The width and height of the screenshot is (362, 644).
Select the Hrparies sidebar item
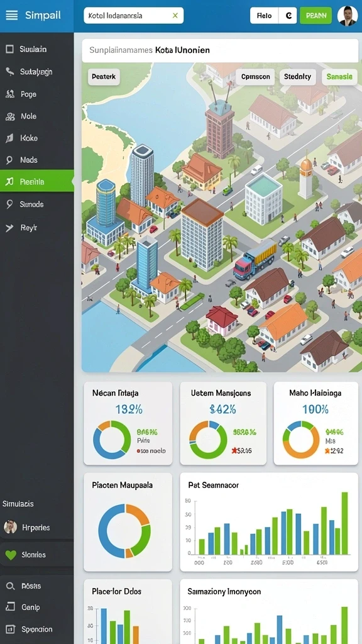click(37, 528)
